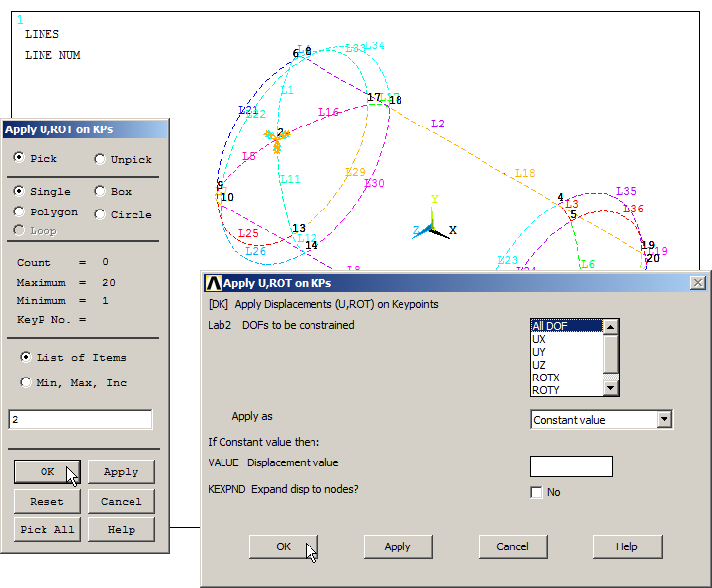The height and width of the screenshot is (588, 712).
Task: Click keypoint number 10 in the viewport
Action: click(x=227, y=197)
